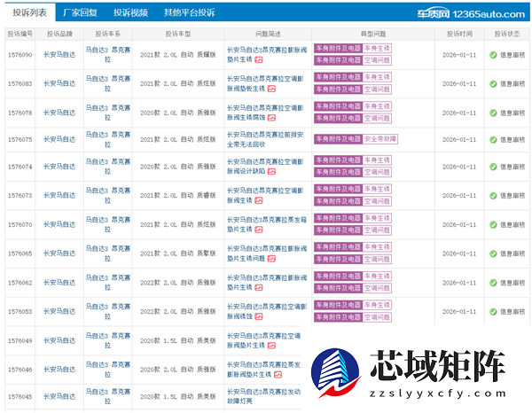This screenshot has height=413, width=532.
Task: Click the 投诉编号 column header
Action: [20, 34]
